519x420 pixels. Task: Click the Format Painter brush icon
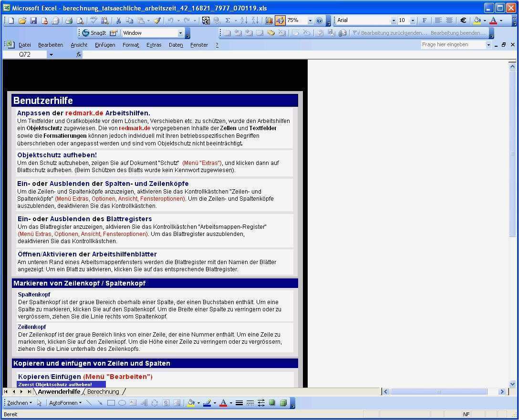[157, 20]
